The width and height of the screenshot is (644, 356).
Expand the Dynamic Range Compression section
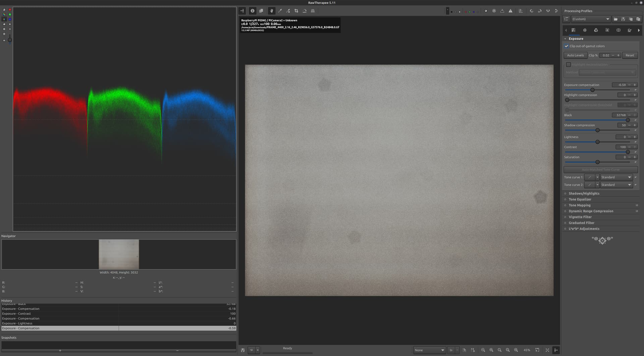(591, 211)
